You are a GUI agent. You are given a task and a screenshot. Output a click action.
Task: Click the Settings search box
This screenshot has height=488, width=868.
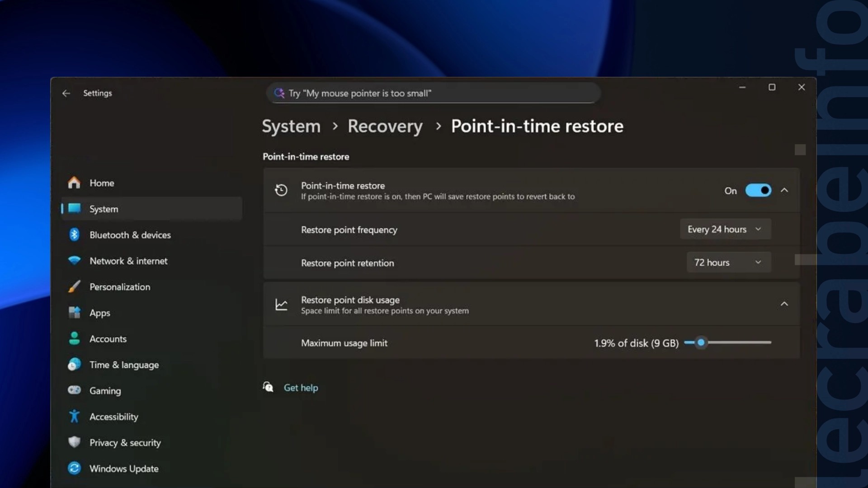point(433,93)
